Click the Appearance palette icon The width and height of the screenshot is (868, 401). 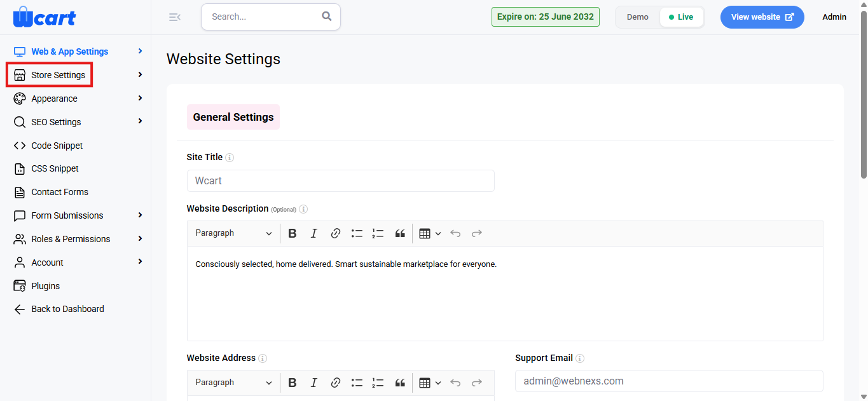point(20,99)
